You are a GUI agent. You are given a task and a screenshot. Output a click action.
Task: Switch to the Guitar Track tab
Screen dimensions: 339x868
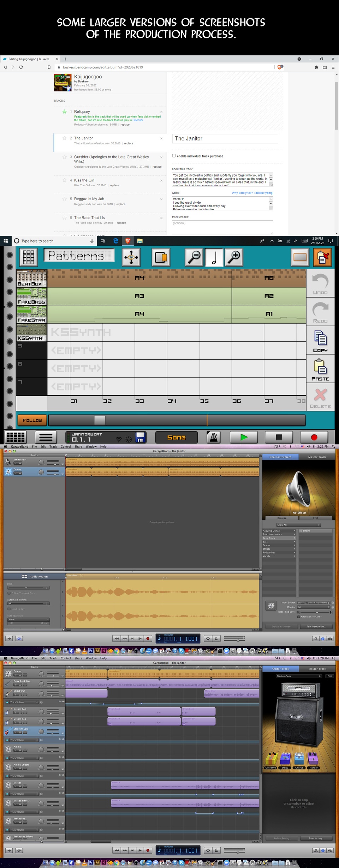[280, 669]
